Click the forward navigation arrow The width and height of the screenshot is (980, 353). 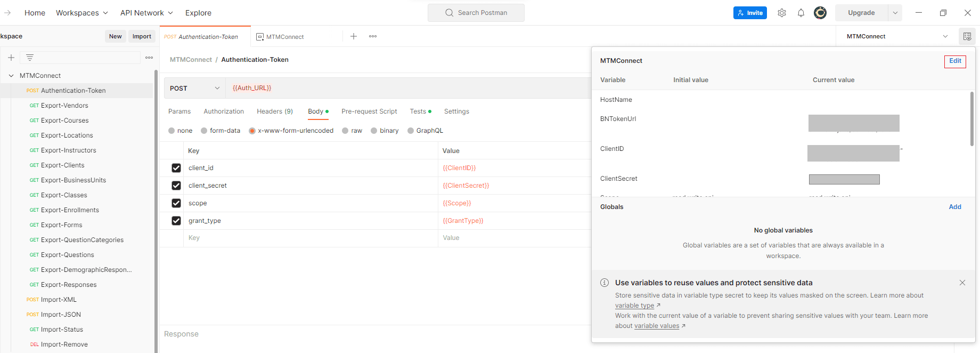pyautogui.click(x=7, y=13)
